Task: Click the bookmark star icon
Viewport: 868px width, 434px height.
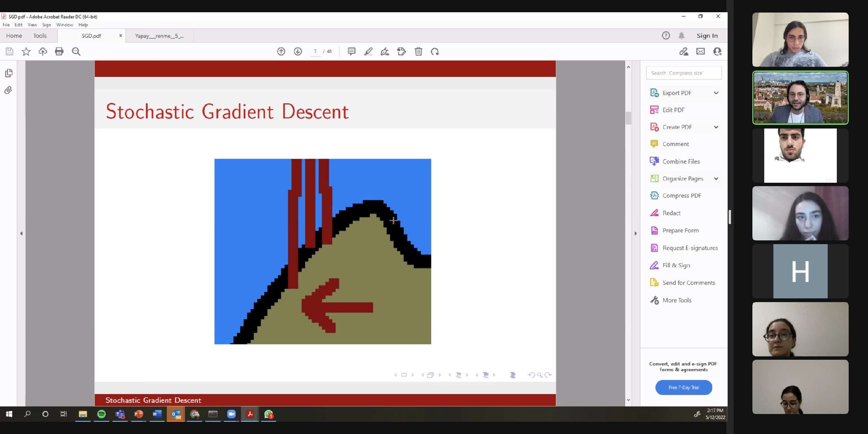Action: coord(26,52)
